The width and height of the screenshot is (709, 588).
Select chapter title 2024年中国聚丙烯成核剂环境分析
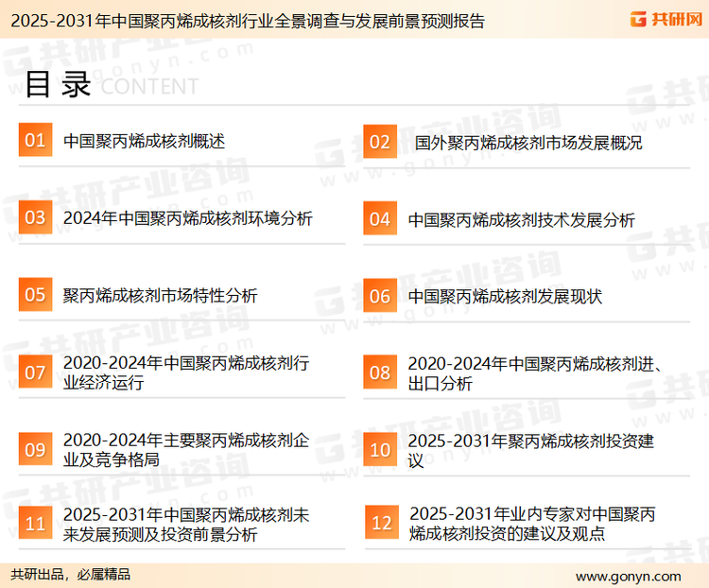click(x=188, y=218)
